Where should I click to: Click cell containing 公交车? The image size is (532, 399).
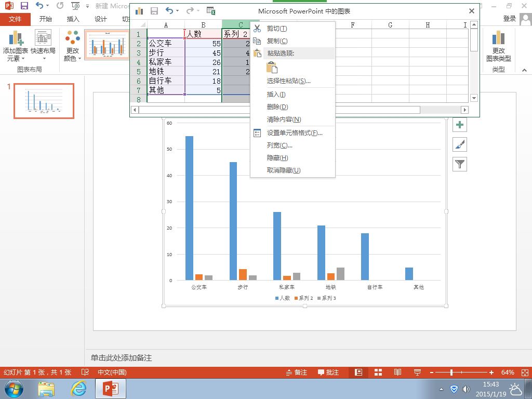click(x=166, y=44)
